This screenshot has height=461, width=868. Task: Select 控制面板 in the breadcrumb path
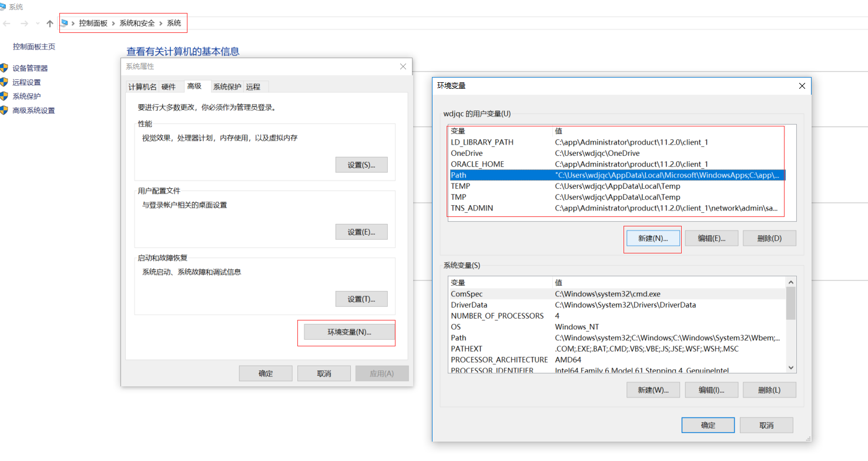[x=93, y=23]
